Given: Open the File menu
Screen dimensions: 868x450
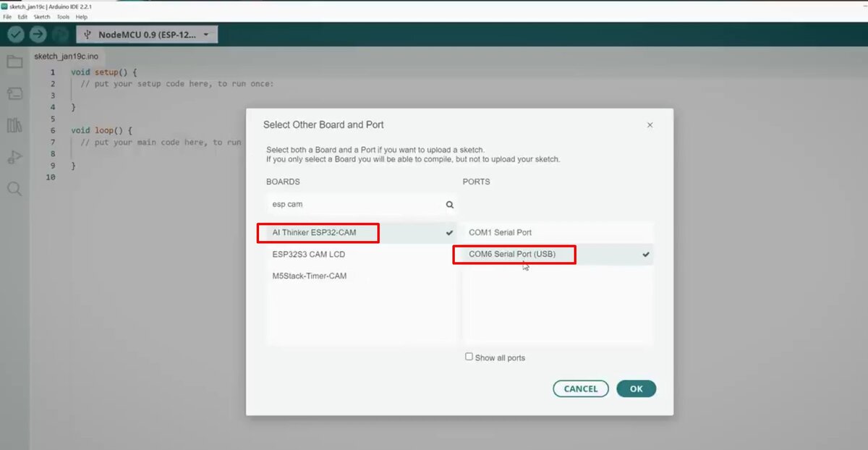Looking at the screenshot, I should (7, 17).
